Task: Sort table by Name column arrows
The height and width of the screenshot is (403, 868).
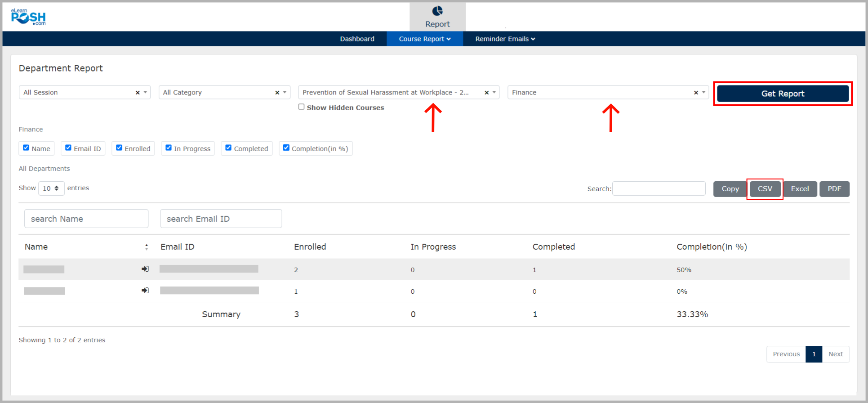Action: [147, 247]
